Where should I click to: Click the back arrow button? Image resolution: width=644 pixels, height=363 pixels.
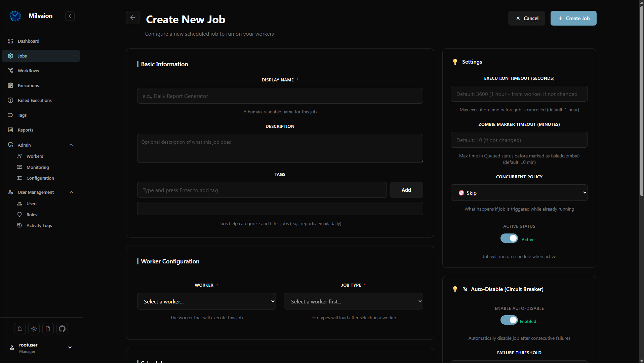pos(133,17)
